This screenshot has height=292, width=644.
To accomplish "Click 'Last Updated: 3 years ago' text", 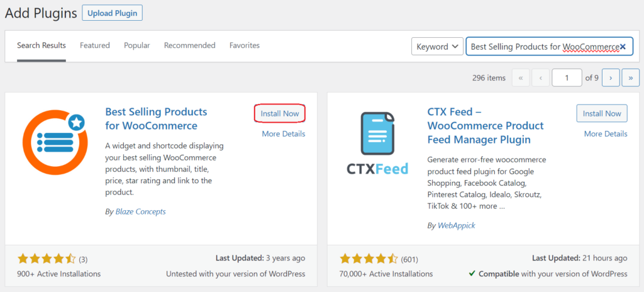I will tap(260, 258).
